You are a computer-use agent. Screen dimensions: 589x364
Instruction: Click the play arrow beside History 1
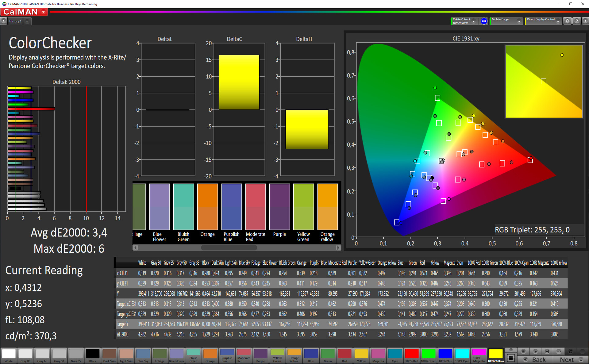click(x=3, y=21)
